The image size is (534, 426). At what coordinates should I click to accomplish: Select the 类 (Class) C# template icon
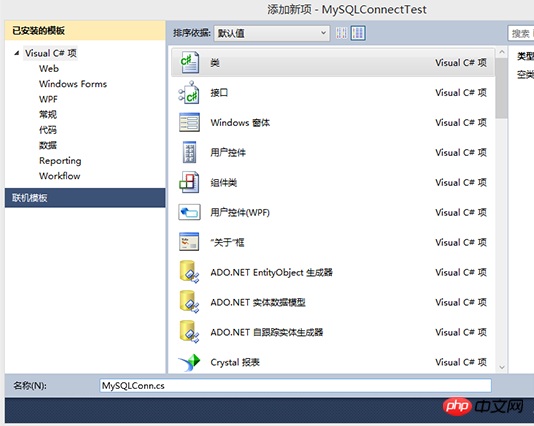[190, 62]
